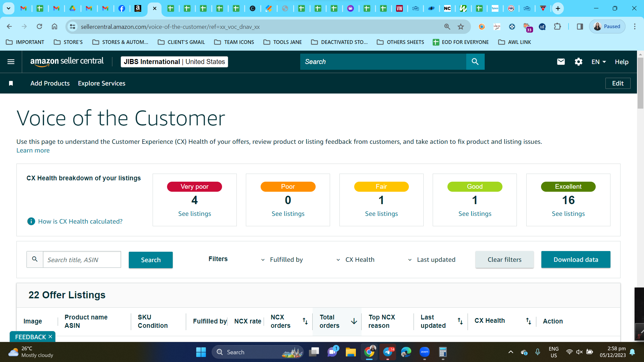Click the browser reload icon
644x362 pixels.
pos(40,26)
